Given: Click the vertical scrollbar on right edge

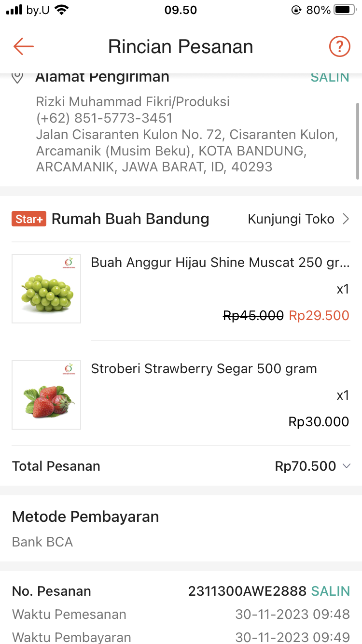Looking at the screenshot, I should pos(358,140).
